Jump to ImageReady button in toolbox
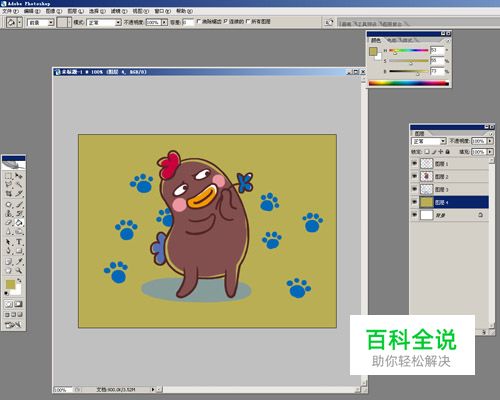Image resolution: width=500 pixels, height=400 pixels. (13, 324)
